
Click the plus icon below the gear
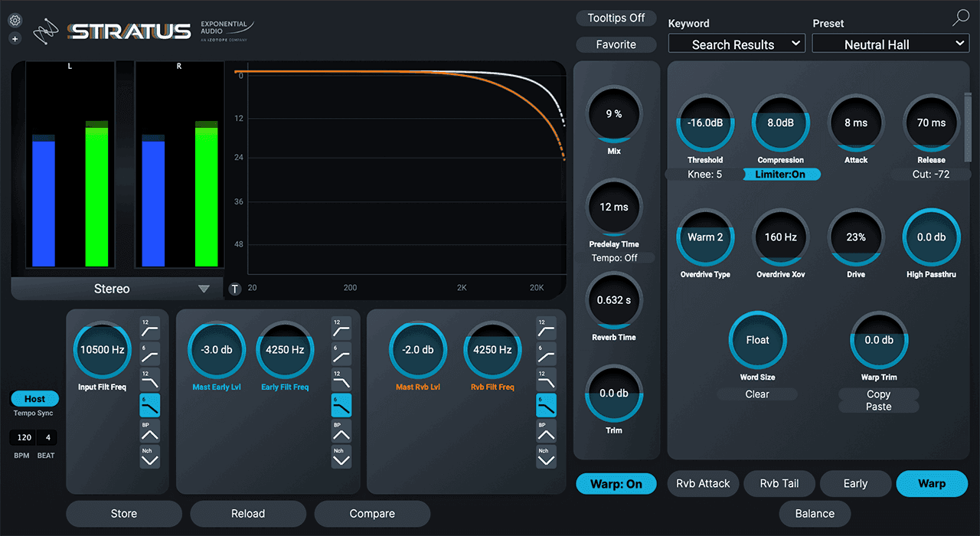[x=15, y=38]
